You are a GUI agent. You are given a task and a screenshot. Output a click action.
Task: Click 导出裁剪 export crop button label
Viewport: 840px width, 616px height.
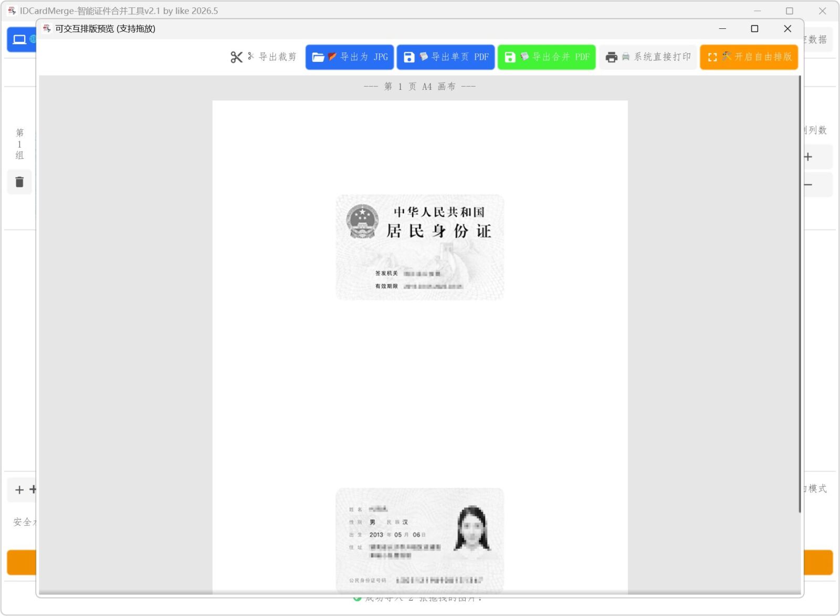(x=278, y=57)
